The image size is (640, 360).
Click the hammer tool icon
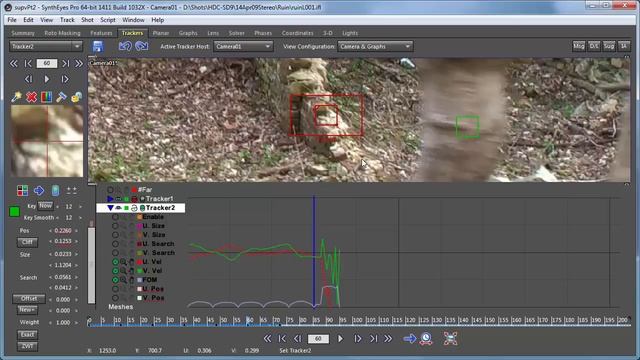pos(61,97)
